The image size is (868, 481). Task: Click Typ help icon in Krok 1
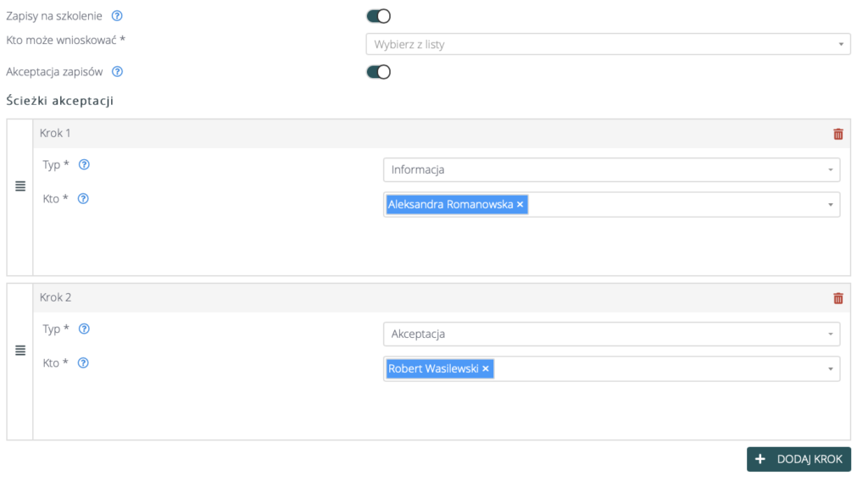coord(84,165)
